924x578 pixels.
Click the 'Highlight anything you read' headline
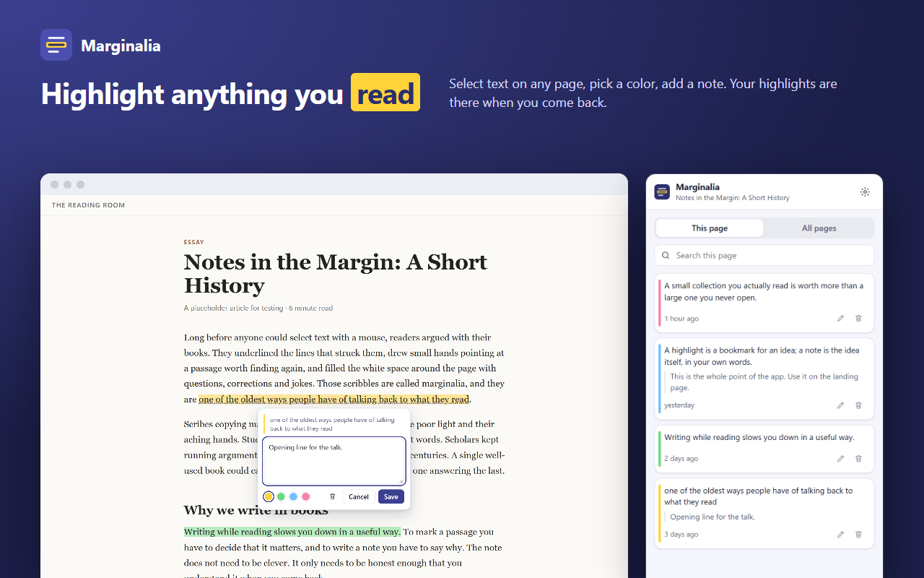coord(230,94)
